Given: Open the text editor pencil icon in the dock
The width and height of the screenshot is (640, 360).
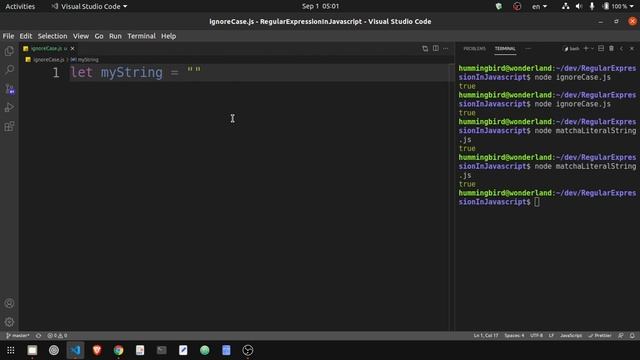Looking at the screenshot, I should pyautogui.click(x=183, y=350).
